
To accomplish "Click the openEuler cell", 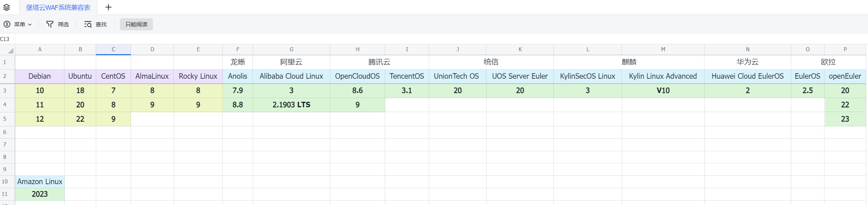I will pyautogui.click(x=845, y=76).
